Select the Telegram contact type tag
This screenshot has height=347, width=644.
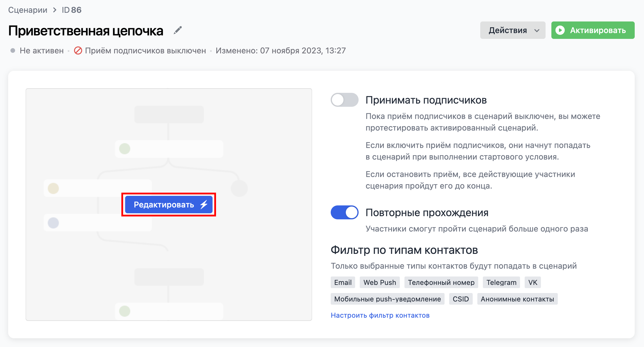click(501, 282)
